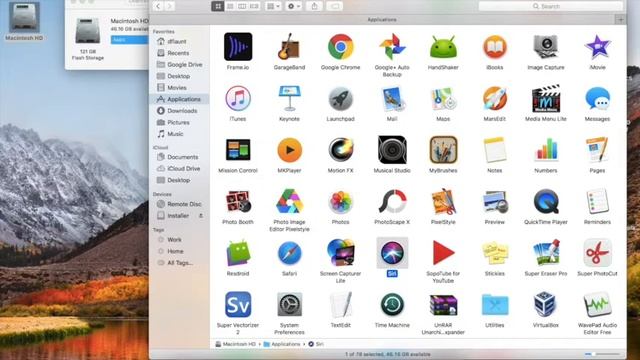Click the Time Machine icon
The width and height of the screenshot is (640, 360).
coord(392,305)
